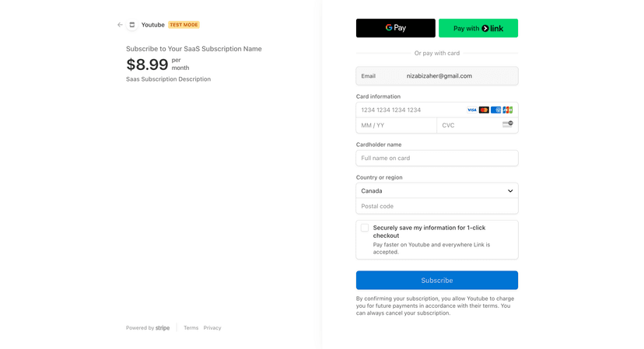This screenshot has height=349, width=644.
Task: Check the save my information checkbox
Action: (365, 228)
